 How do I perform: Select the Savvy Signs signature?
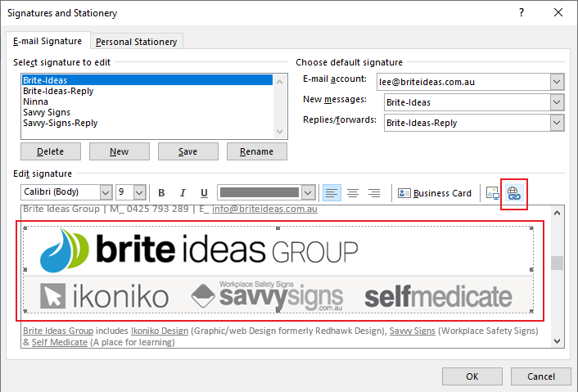147,112
